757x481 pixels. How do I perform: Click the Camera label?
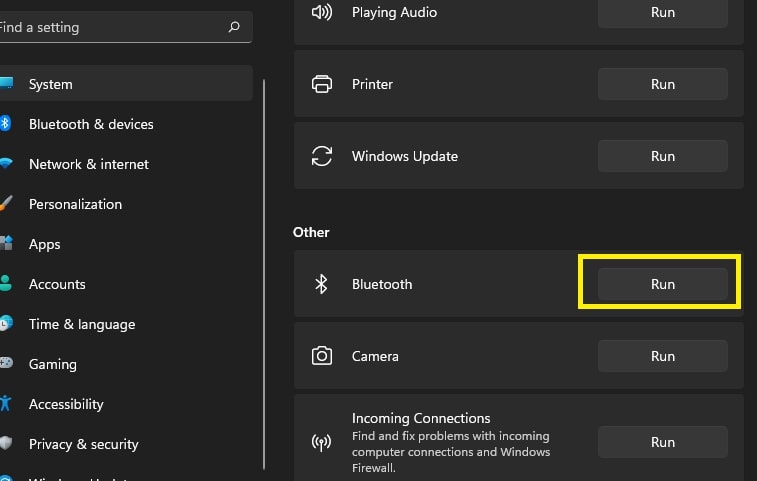pos(375,356)
